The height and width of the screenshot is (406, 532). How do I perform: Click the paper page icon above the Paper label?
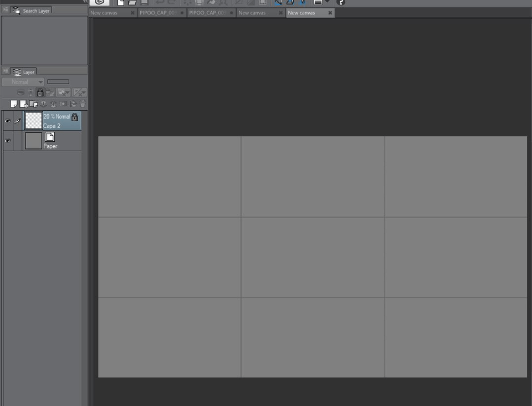tap(50, 137)
